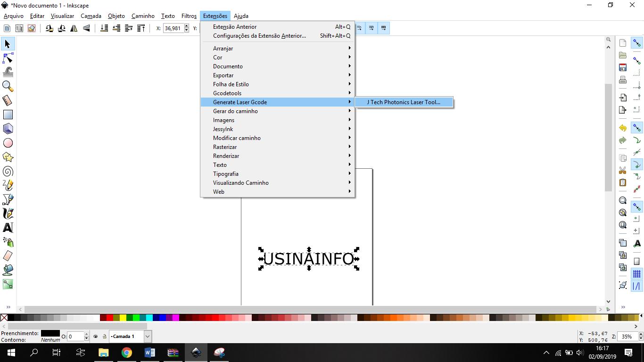Toggle snap nodes, paths and handles button
This screenshot has height=362, width=644.
click(637, 128)
